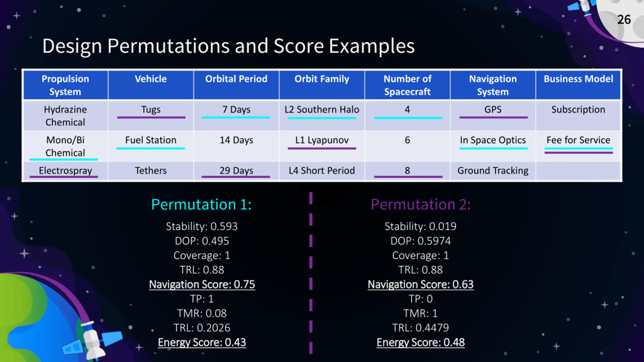Click 'Navigation Score: 0.63' text
Screen dimensions: 644x362
[421, 285]
